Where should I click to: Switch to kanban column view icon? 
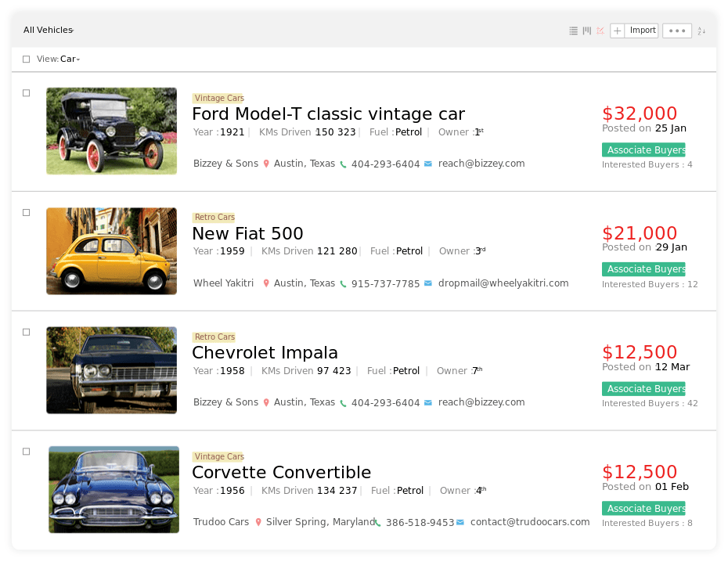[586, 31]
